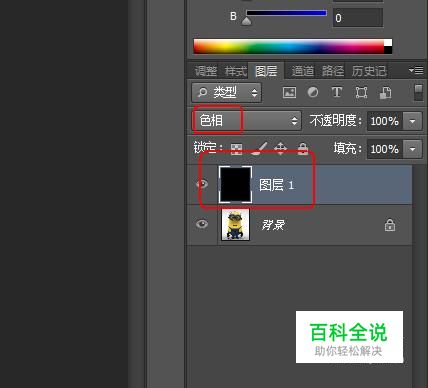The image size is (428, 388).
Task: Lock position move-arrows icon
Action: click(280, 148)
